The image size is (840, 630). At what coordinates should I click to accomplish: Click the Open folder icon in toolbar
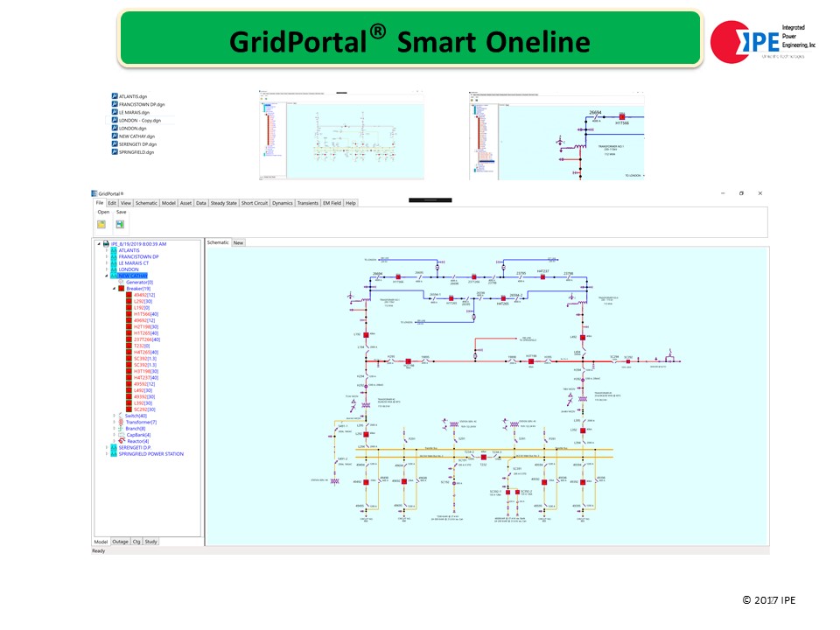[101, 225]
